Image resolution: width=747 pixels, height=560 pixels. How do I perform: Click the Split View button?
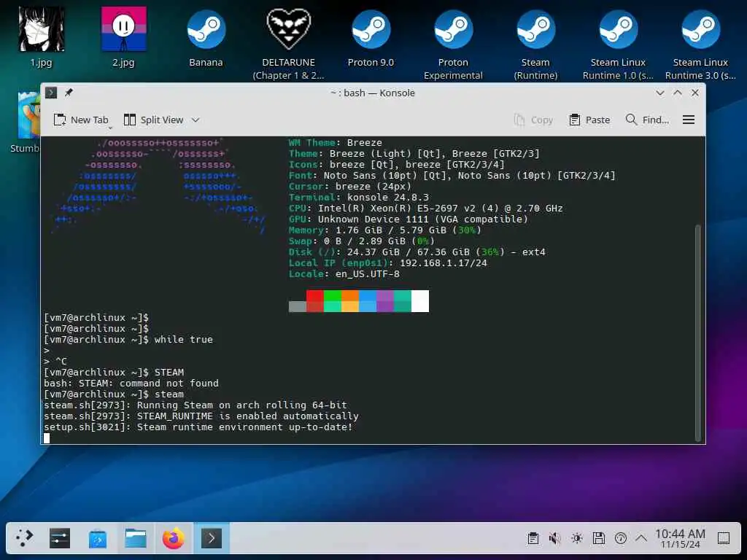(153, 120)
